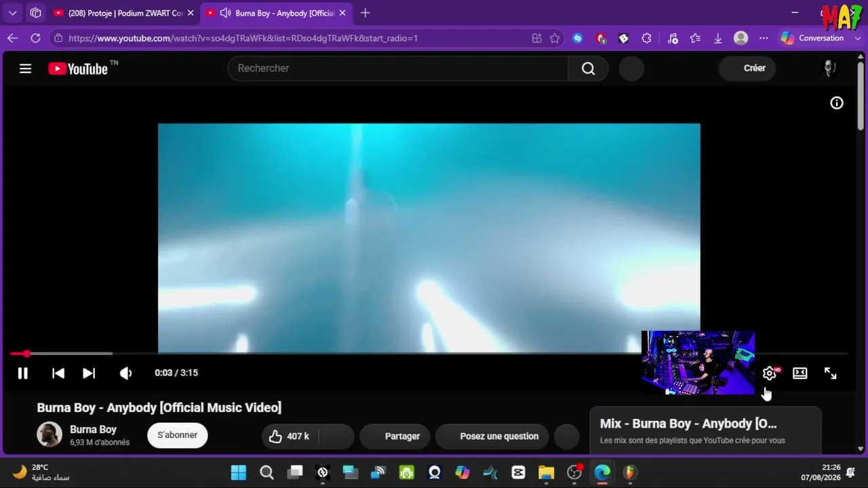Pause the Burna Boy video
The width and height of the screenshot is (868, 488).
point(22,373)
